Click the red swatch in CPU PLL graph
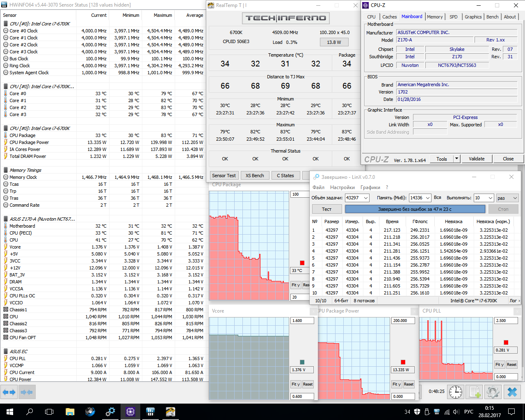Screen dimensions: 525x420 point(506,342)
